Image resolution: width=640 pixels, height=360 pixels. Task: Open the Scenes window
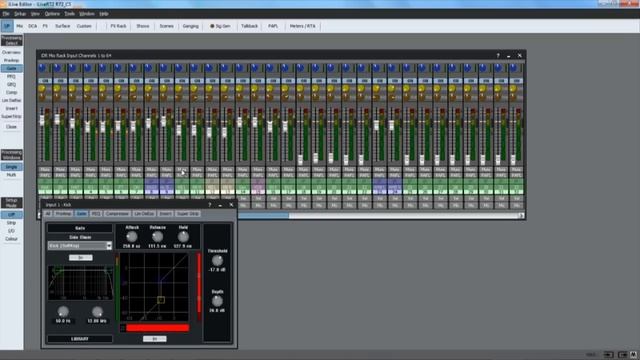(167, 26)
